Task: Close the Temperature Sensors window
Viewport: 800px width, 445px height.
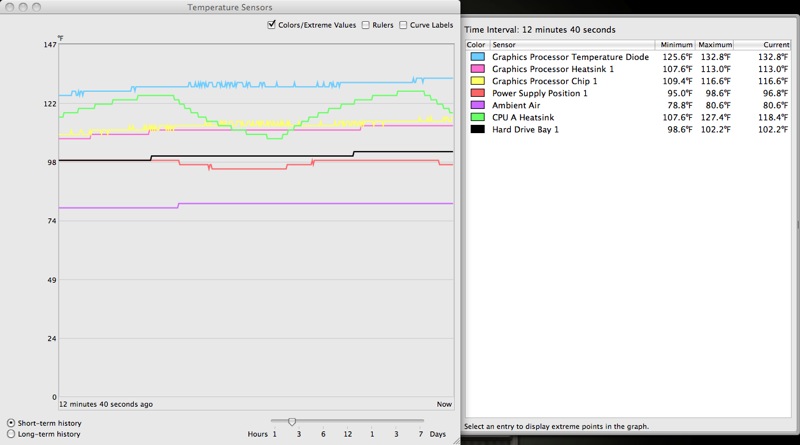Action: (x=9, y=7)
